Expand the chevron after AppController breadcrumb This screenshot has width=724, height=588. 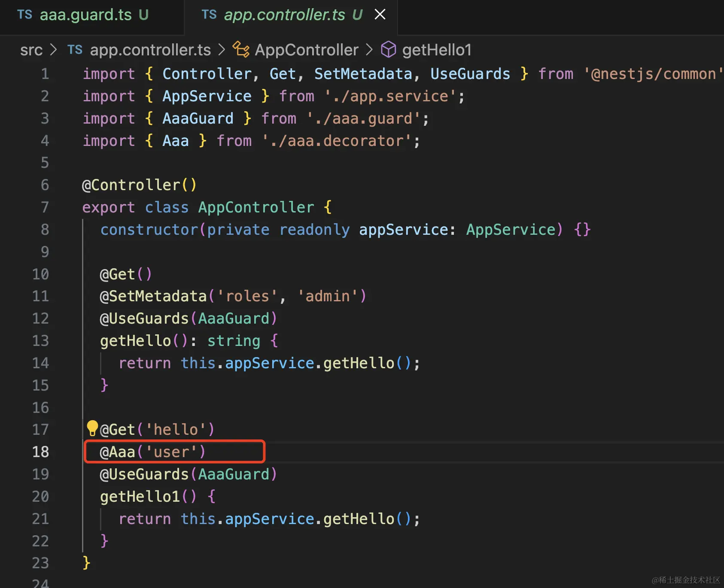point(369,50)
